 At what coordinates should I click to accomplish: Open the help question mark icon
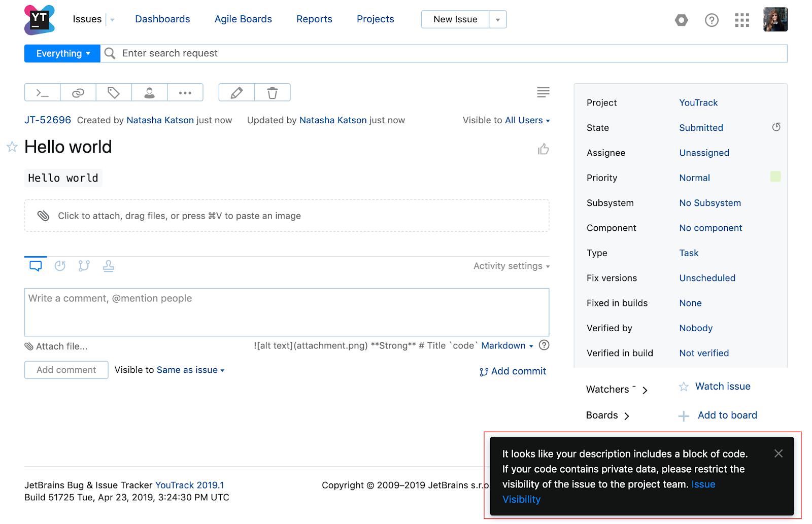pos(712,20)
